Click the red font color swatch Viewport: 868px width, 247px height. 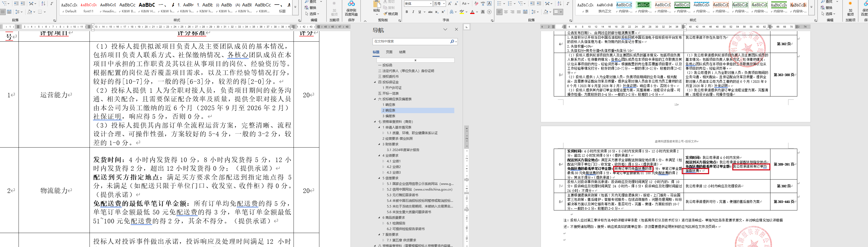tap(472, 12)
